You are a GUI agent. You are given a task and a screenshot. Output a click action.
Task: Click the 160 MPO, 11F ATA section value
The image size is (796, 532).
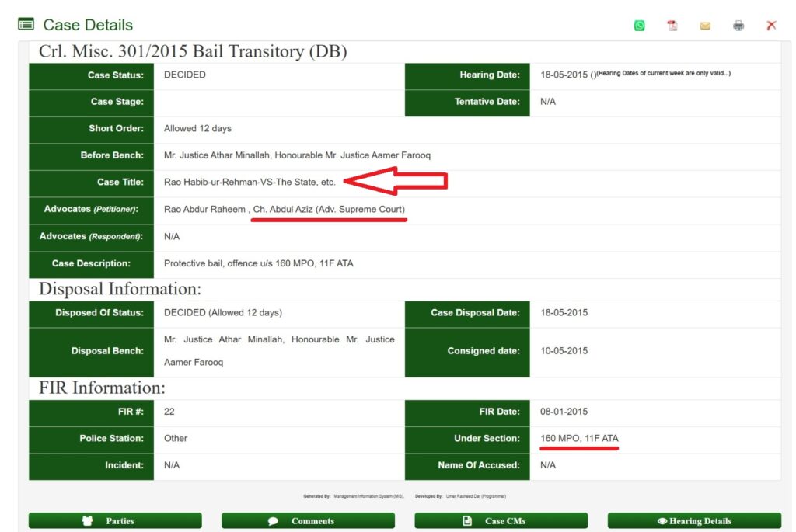click(579, 438)
